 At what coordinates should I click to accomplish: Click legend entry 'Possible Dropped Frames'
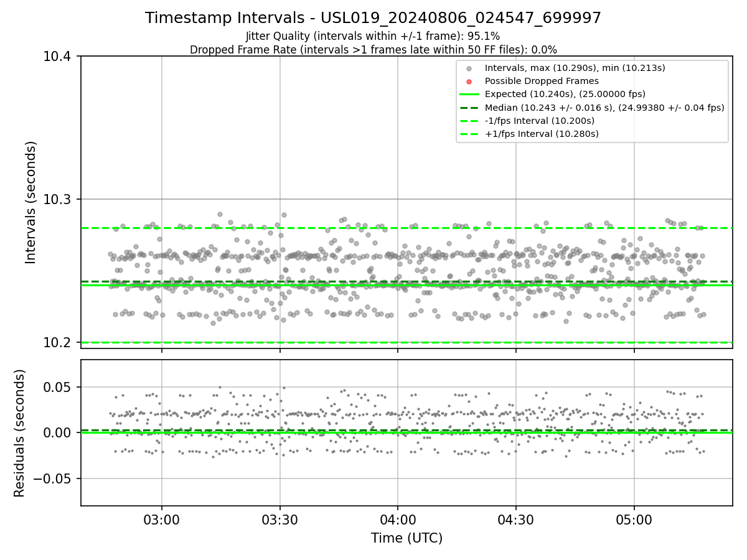(x=542, y=81)
